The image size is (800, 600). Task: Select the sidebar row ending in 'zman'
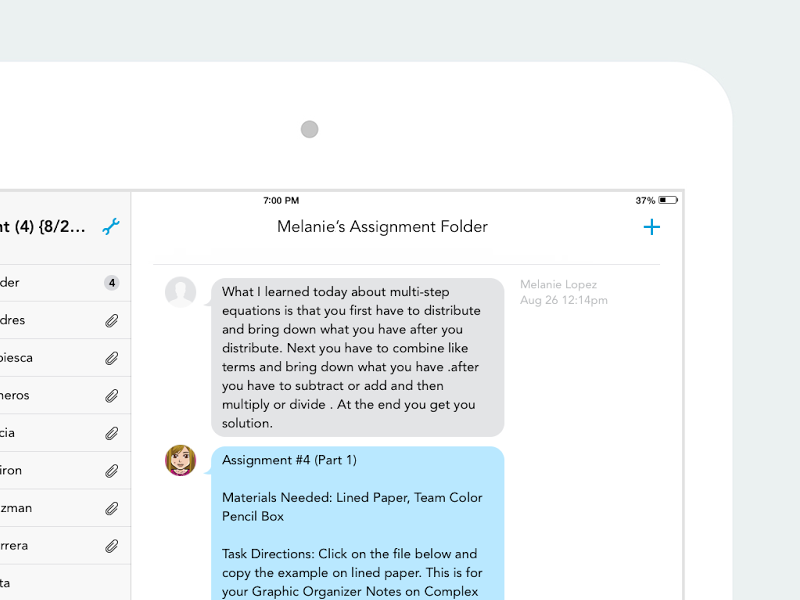[65, 509]
